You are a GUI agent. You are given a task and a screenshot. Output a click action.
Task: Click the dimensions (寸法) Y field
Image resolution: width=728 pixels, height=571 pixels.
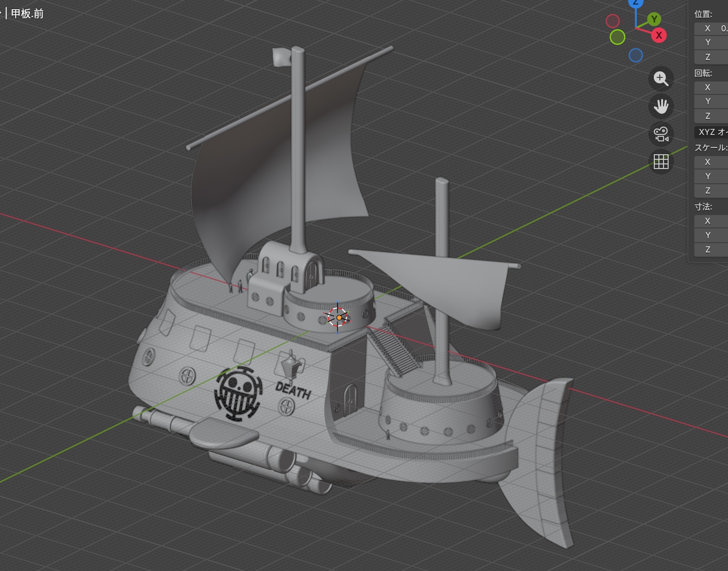pyautogui.click(x=711, y=235)
